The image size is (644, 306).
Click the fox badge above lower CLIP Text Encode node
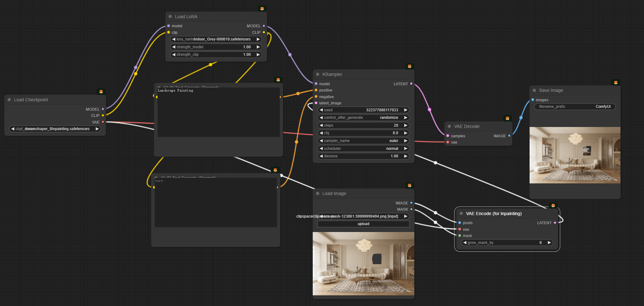click(x=275, y=170)
